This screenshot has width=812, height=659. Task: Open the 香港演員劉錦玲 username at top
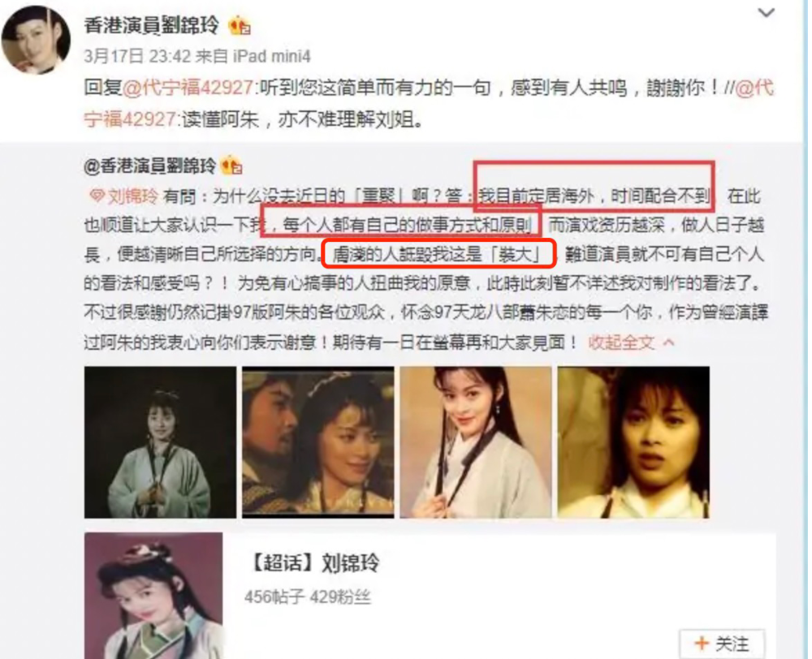click(x=151, y=25)
